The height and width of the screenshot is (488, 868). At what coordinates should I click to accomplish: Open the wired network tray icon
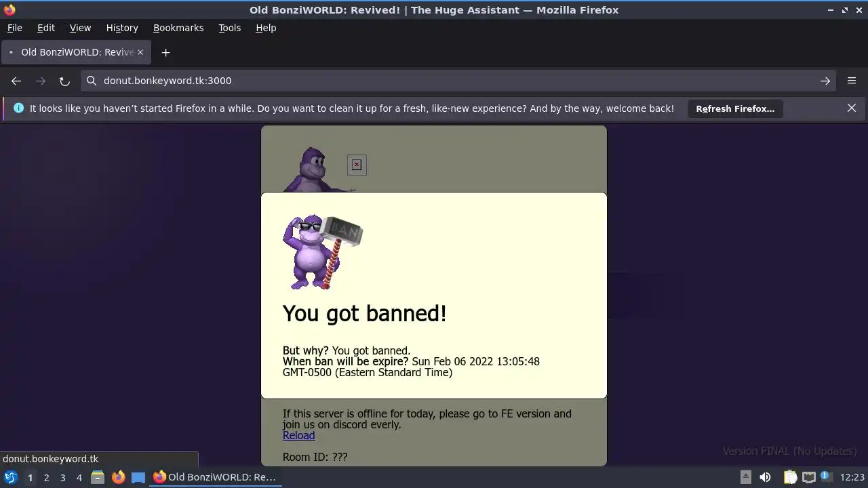[x=808, y=477]
